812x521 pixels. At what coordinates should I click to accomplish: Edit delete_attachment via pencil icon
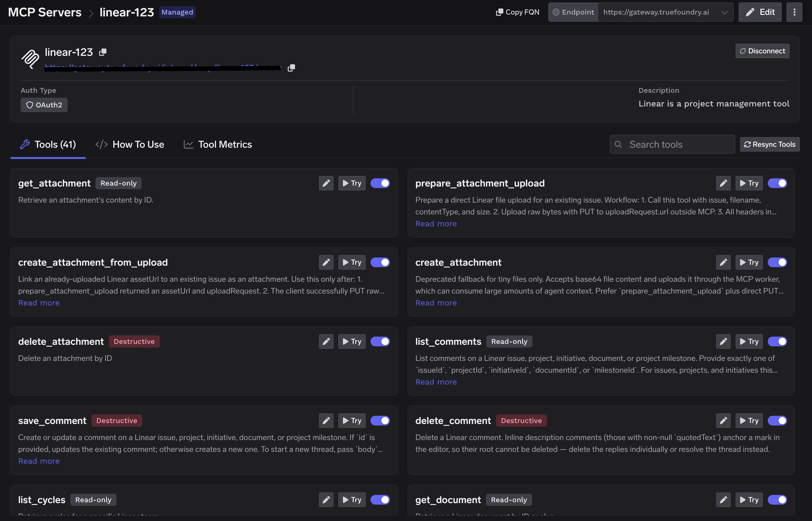[326, 341]
